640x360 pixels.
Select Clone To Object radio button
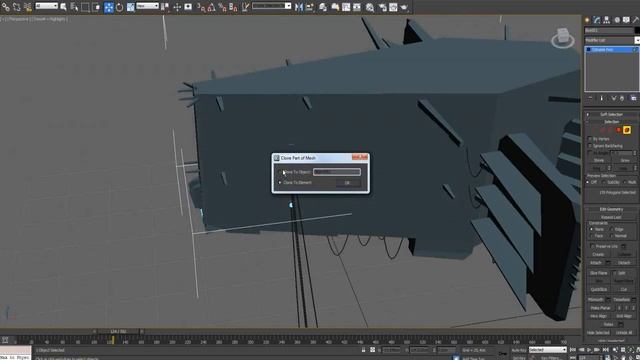[x=280, y=172]
